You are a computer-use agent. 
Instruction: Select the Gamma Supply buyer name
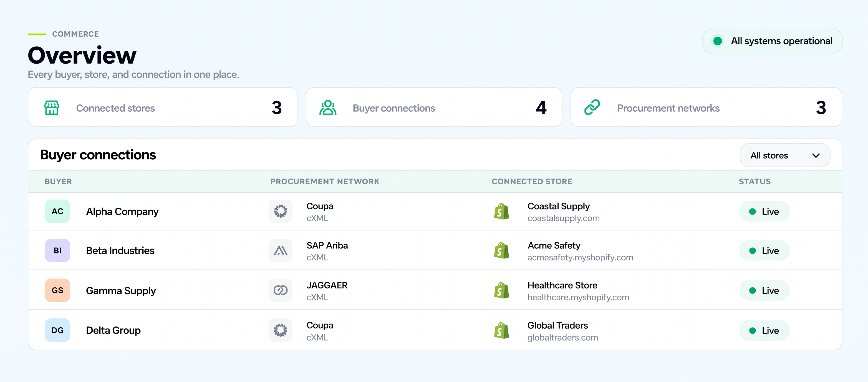[121, 291]
